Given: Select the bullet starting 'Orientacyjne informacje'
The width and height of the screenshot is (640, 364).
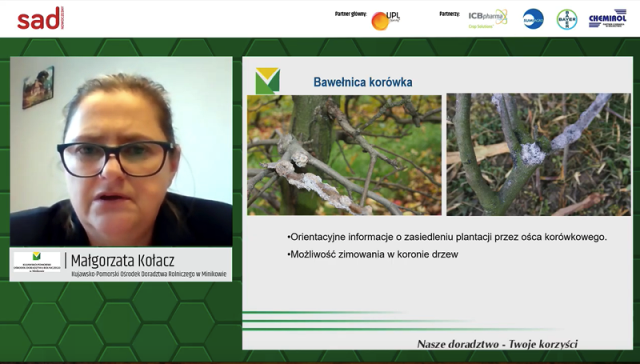Looking at the screenshot, I should [447, 237].
